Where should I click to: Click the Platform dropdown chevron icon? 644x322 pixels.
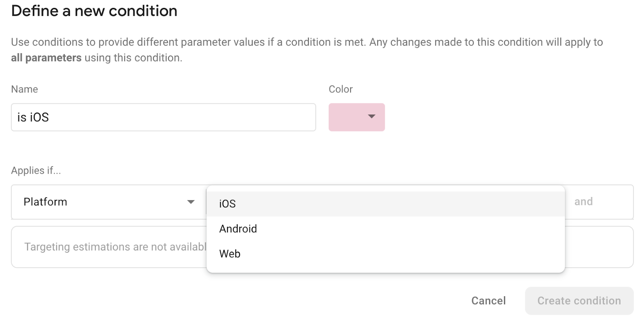coord(190,202)
